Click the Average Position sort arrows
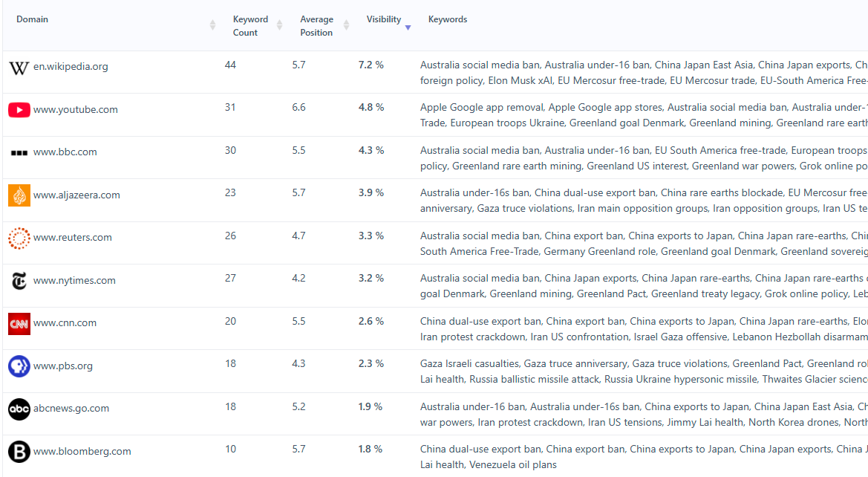This screenshot has width=868, height=477. pyautogui.click(x=345, y=25)
